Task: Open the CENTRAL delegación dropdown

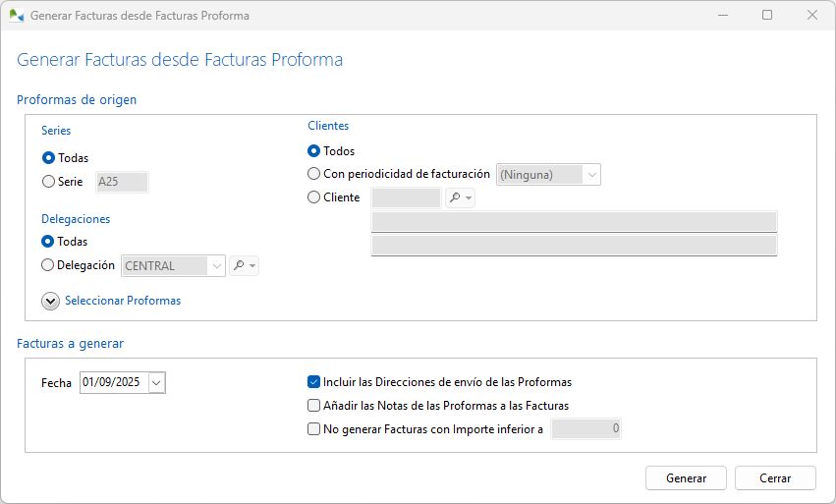Action: click(215, 265)
